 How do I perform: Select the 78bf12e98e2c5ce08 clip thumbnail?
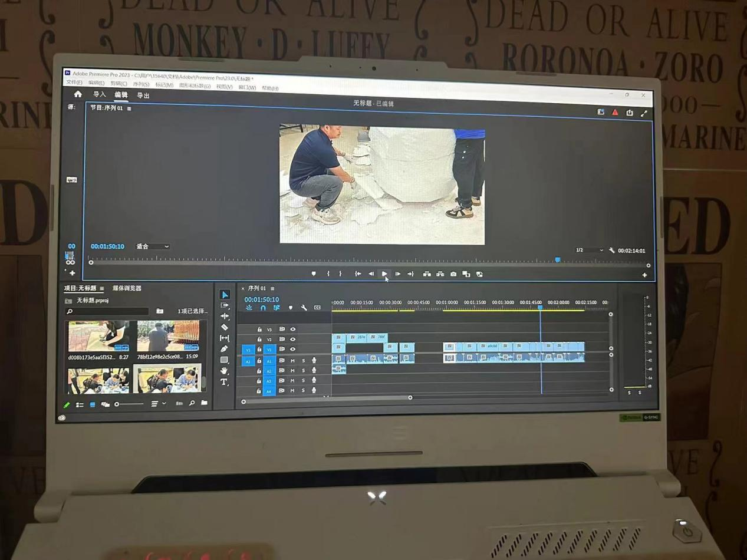168,336
